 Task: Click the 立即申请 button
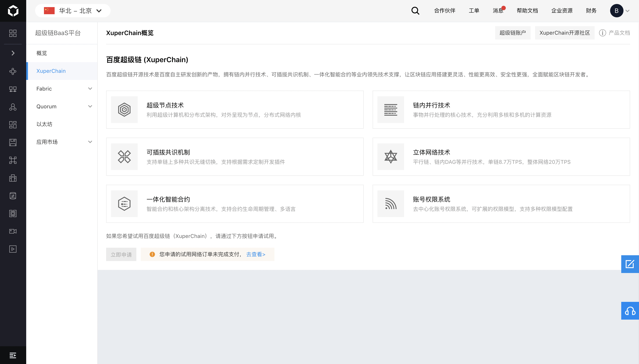pyautogui.click(x=121, y=254)
